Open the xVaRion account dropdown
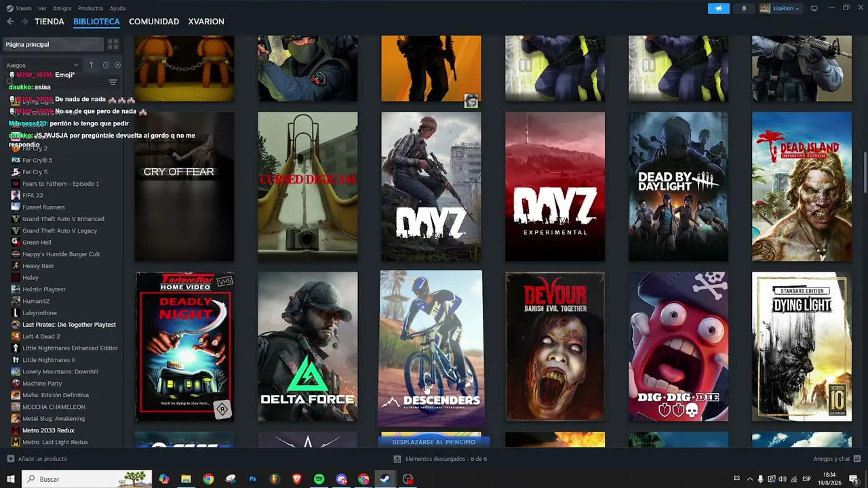Viewport: 868px width, 488px height. pyautogui.click(x=781, y=8)
